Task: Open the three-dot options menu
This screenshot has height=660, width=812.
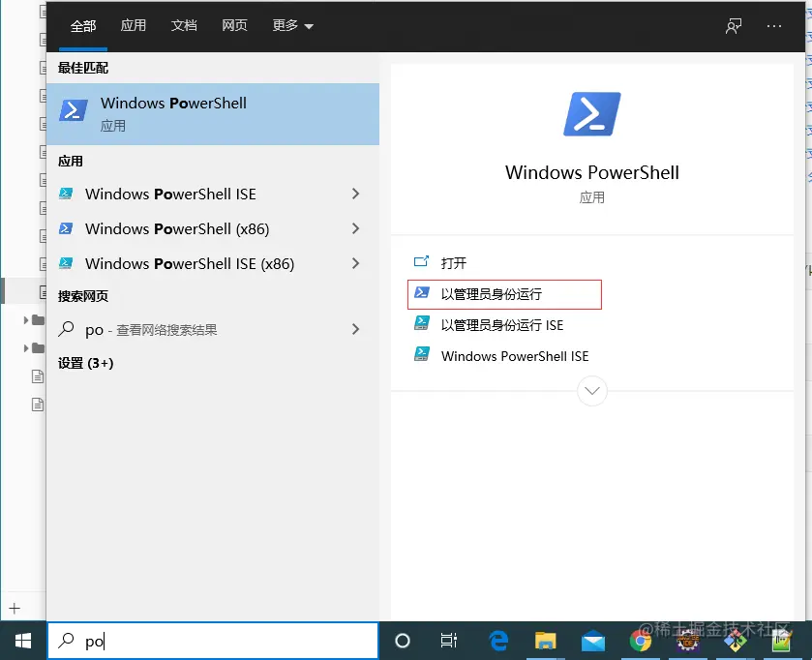Action: pos(774,26)
